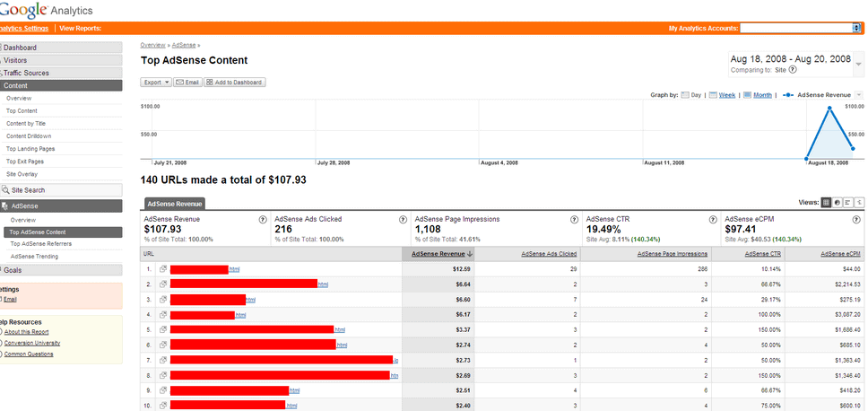The width and height of the screenshot is (868, 411).
Task: Open row 5 URL in new window icon
Action: pyautogui.click(x=163, y=329)
